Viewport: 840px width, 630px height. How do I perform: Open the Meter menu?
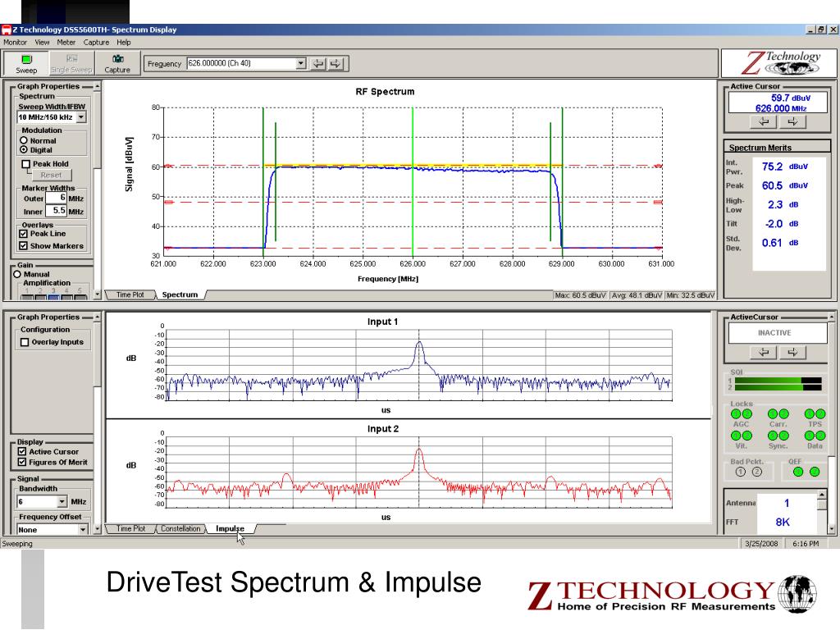point(66,43)
